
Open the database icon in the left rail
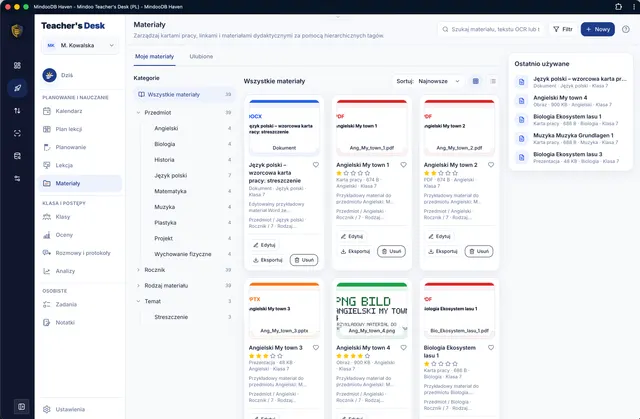point(17,156)
